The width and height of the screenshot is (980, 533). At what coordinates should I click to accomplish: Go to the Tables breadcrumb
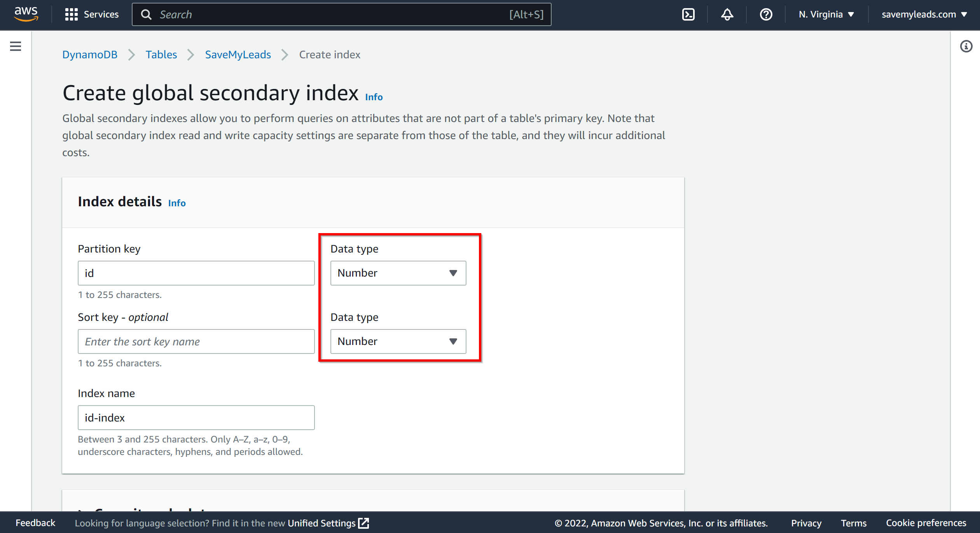point(161,54)
